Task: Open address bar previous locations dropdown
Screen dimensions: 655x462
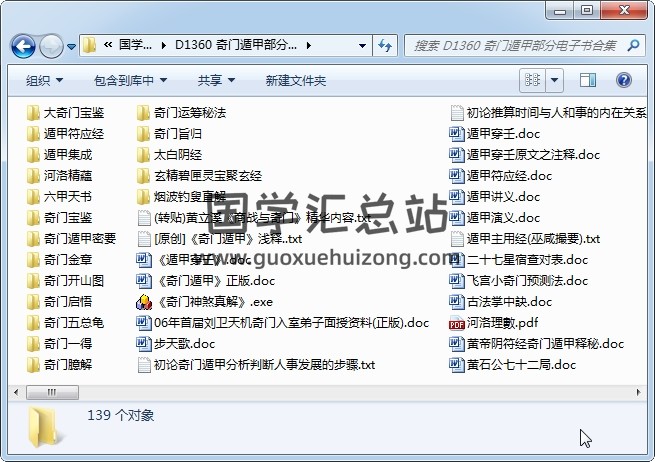Action: point(362,46)
